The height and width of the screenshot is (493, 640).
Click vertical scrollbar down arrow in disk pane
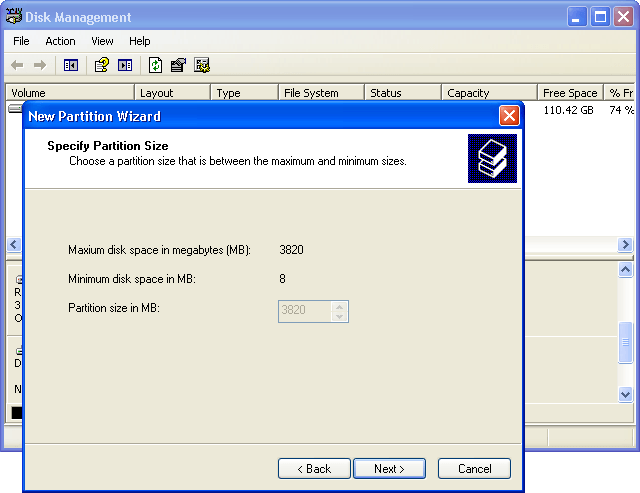click(625, 395)
